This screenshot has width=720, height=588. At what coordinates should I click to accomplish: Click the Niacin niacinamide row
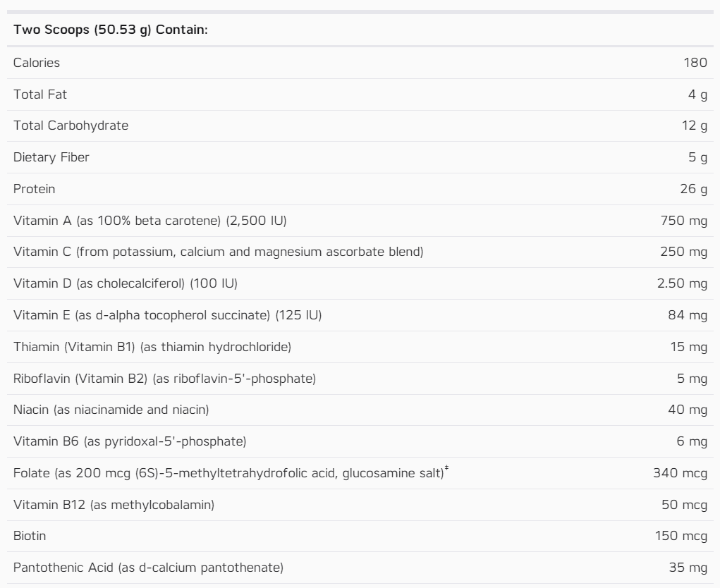click(x=360, y=410)
